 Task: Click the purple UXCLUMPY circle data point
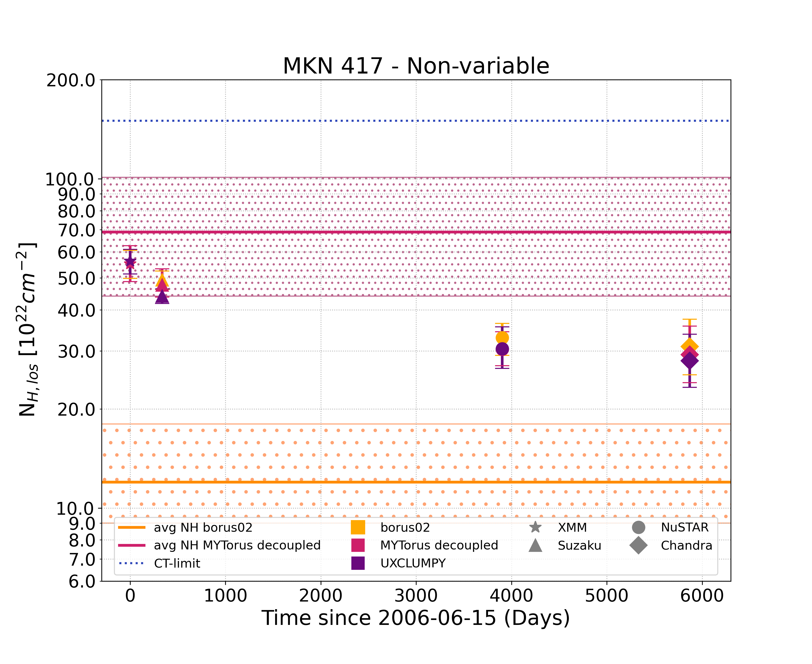tap(502, 349)
